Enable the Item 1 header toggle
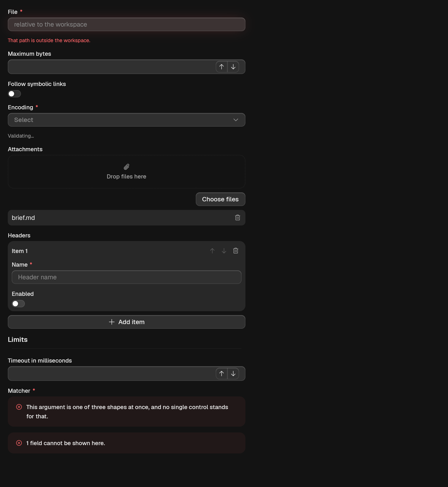This screenshot has width=448, height=487. pos(18,304)
